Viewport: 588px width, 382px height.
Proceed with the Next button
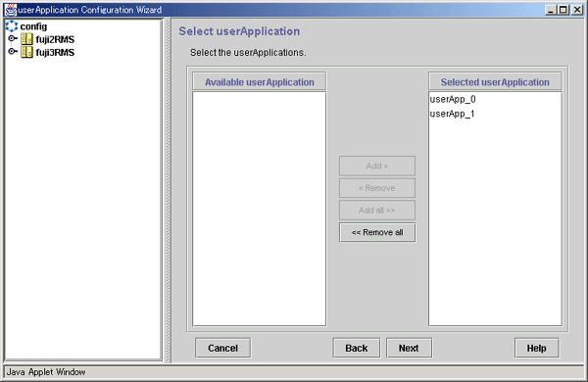coord(409,349)
